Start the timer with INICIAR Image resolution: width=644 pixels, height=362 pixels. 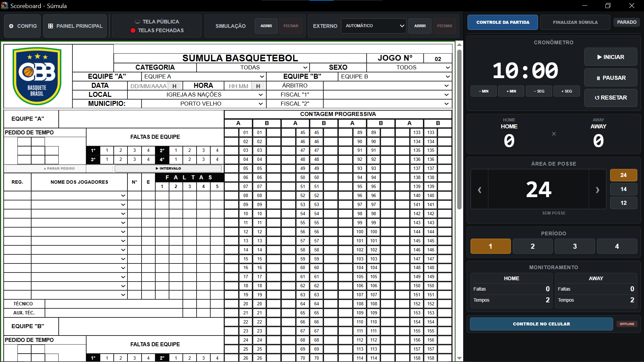pyautogui.click(x=610, y=57)
